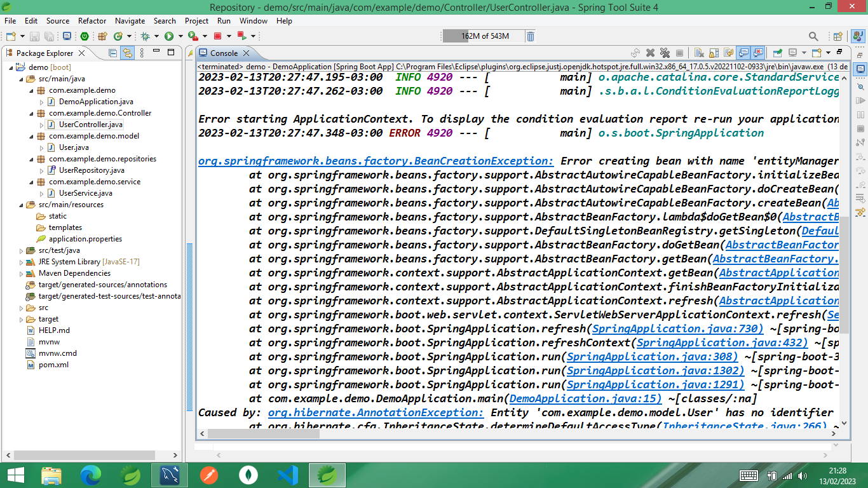
Task: Open SpringApplication.java:1302 link
Action: (655, 370)
